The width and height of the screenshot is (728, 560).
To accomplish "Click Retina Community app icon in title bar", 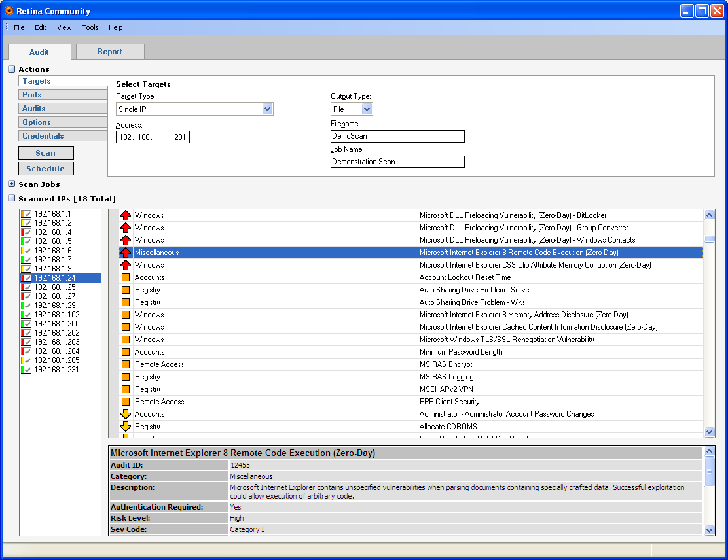I will point(9,10).
